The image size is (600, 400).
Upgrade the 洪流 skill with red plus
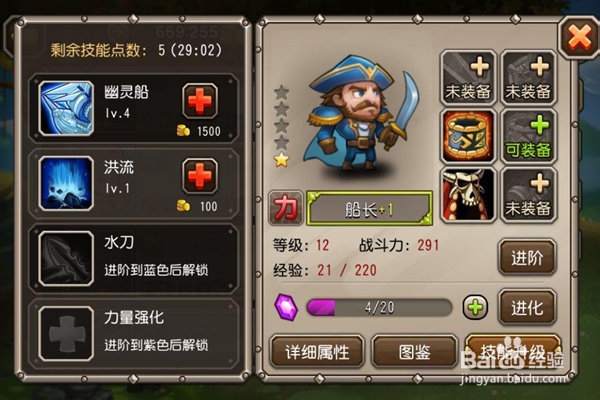[x=200, y=176]
